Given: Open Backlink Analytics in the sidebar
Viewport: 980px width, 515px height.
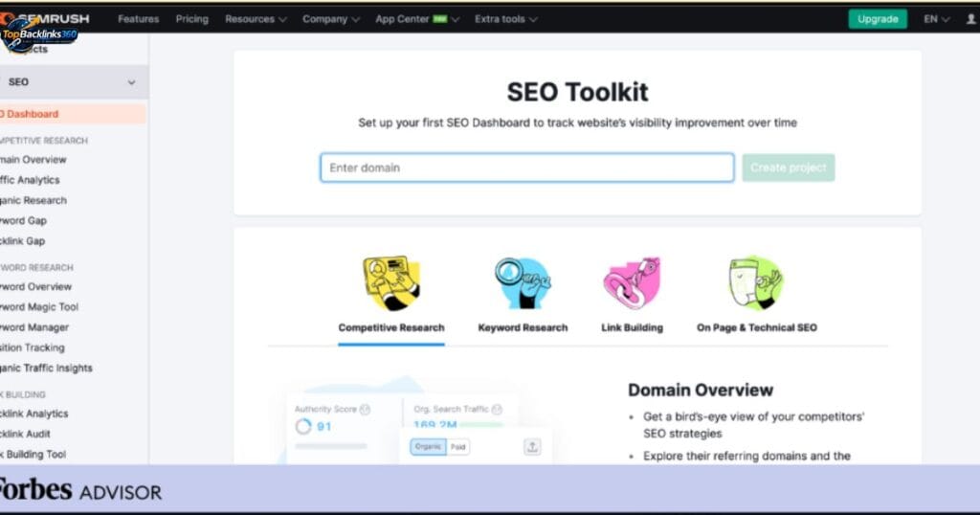Looking at the screenshot, I should 34,414.
